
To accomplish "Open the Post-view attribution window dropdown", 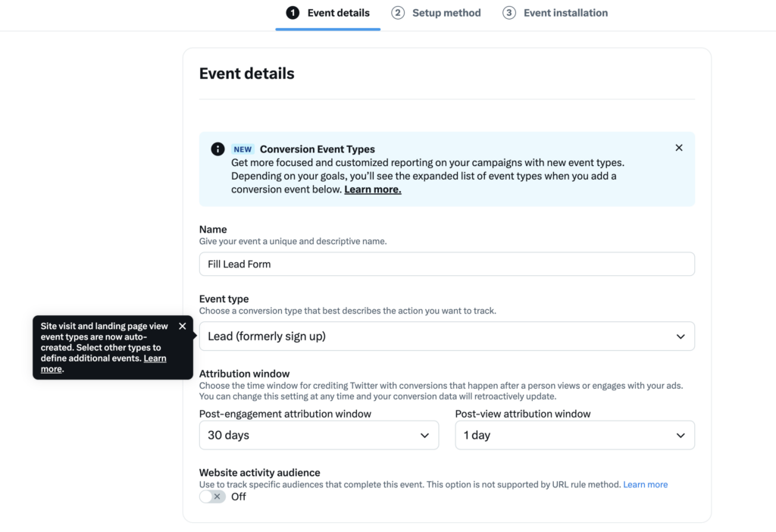I will (x=574, y=435).
